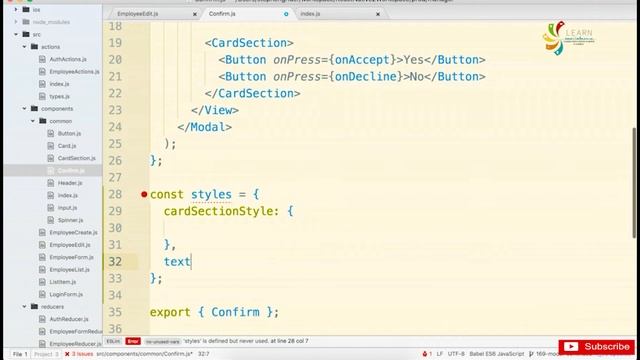The height and width of the screenshot is (360, 640).
Task: Collapse the actions folder
Action: point(24,47)
